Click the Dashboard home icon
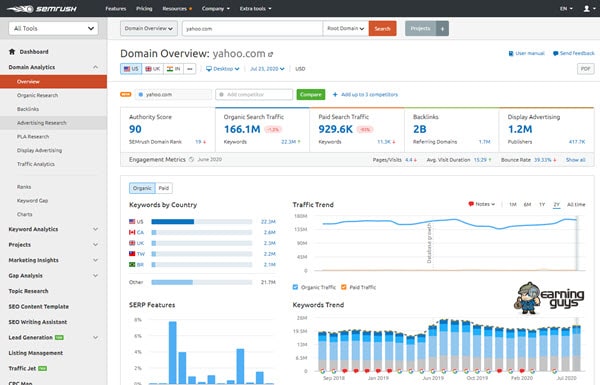Image resolution: width=600 pixels, height=385 pixels. click(12, 51)
